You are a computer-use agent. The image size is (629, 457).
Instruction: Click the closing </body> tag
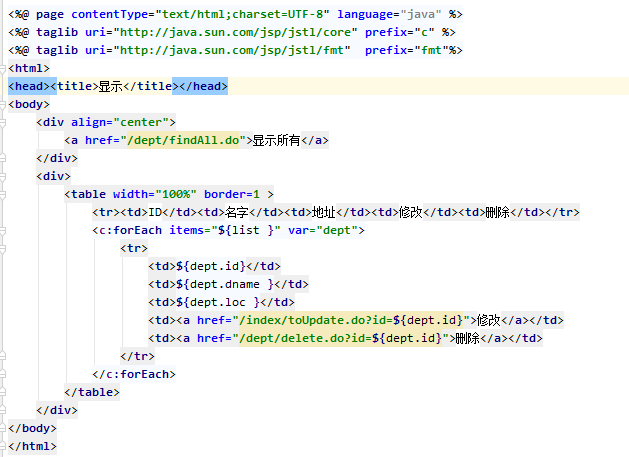32,428
